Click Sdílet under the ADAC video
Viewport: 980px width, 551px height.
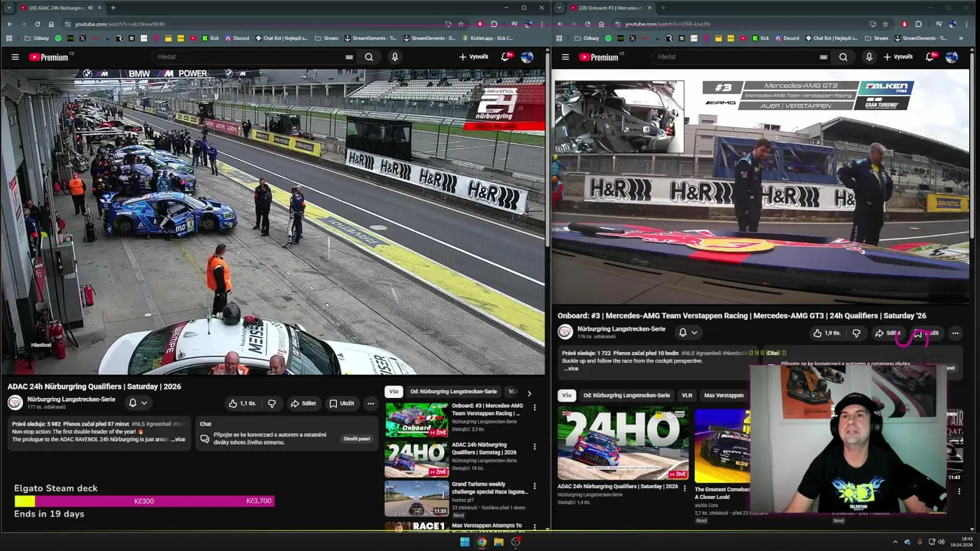click(303, 403)
